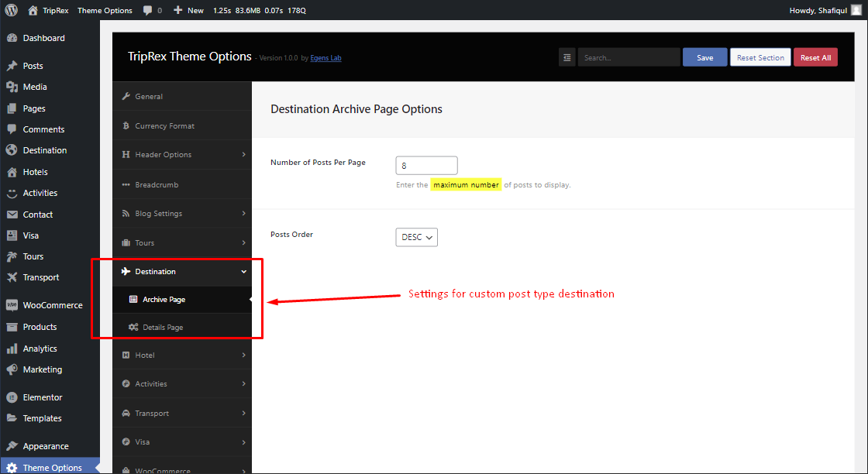Expand Blog Settings chevron
This screenshot has height=474, width=868.
[243, 214]
